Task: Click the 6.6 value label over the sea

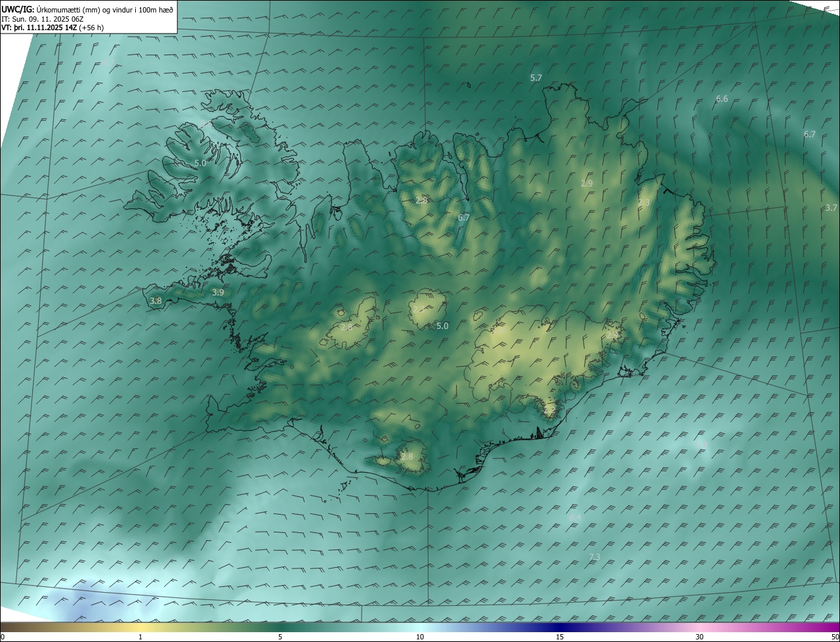Action: point(722,99)
